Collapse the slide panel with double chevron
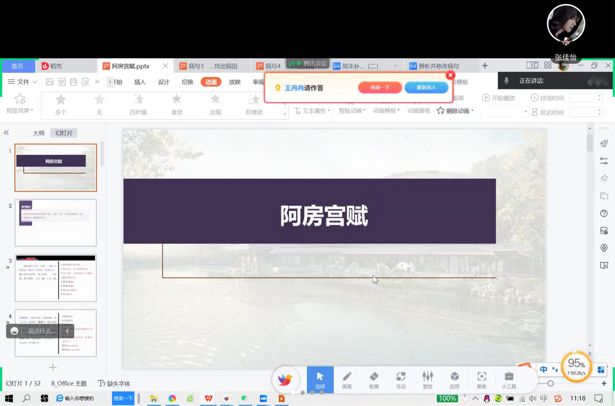615x406 pixels. [6, 133]
